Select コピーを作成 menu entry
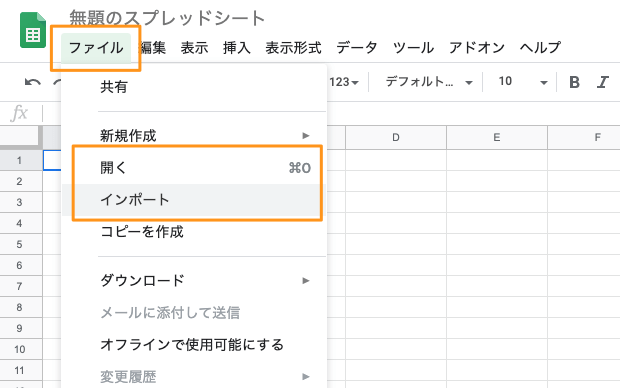Image resolution: width=620 pixels, height=388 pixels. pyautogui.click(x=194, y=232)
